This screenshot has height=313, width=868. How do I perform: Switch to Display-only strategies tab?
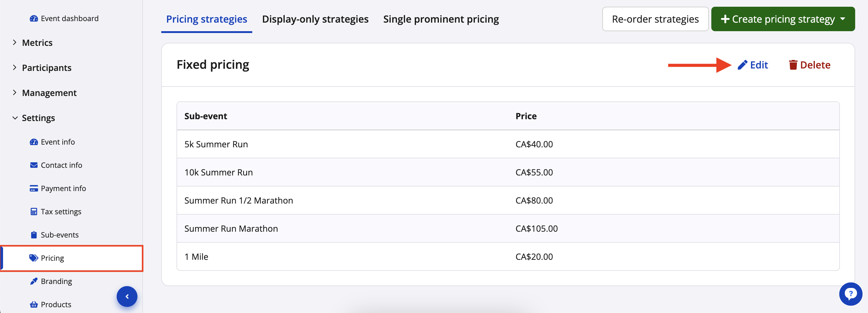(315, 19)
